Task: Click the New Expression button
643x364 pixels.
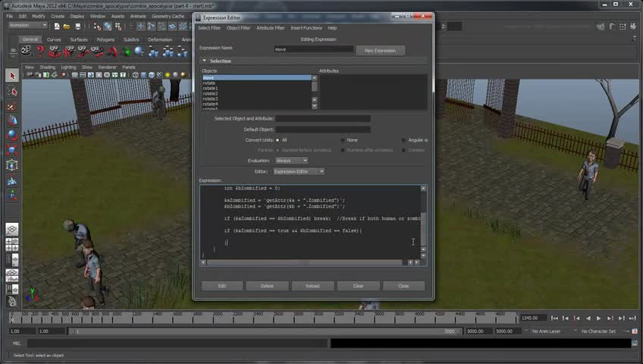Action: point(380,50)
